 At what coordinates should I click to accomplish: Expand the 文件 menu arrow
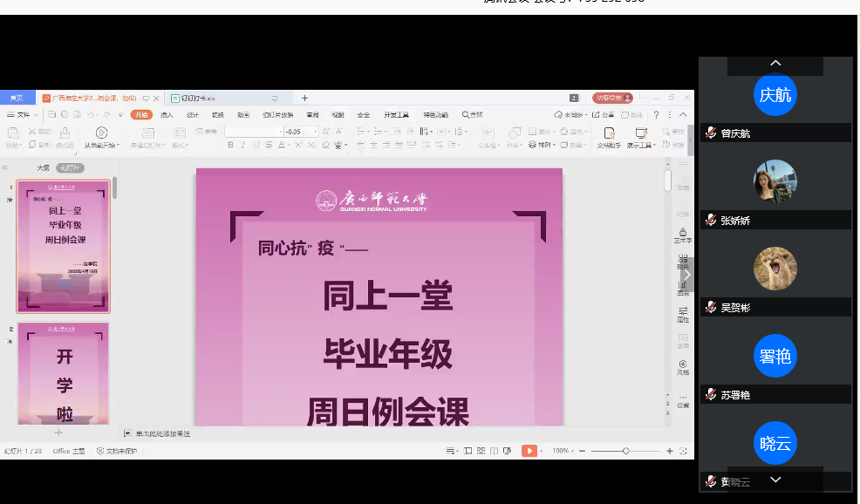(x=37, y=114)
